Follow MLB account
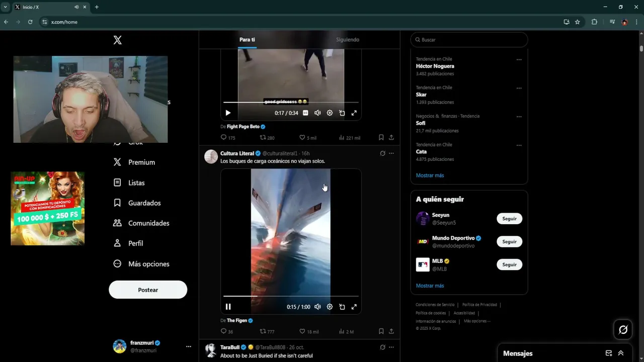This screenshot has width=644, height=362. coord(509,265)
